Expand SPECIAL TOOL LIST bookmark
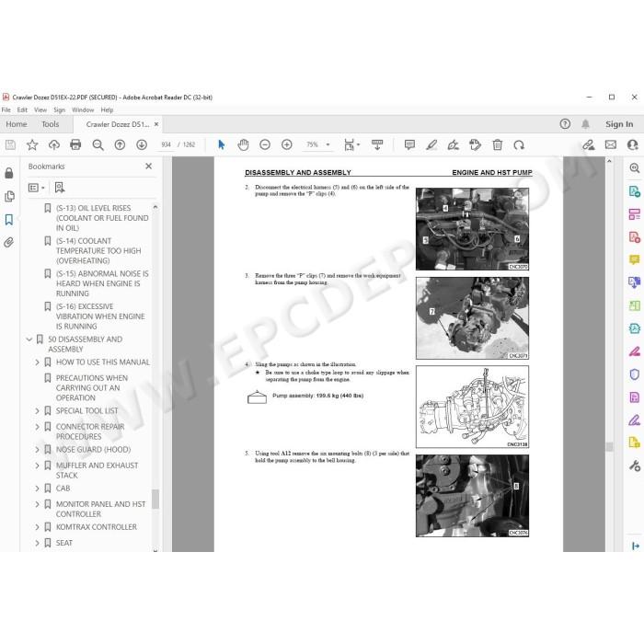644x644 pixels. click(x=37, y=410)
